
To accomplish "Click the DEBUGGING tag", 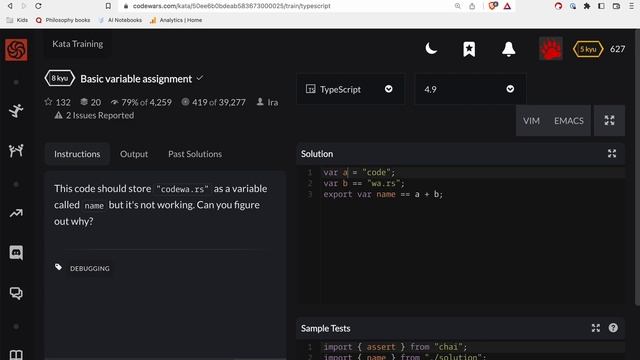I will 90,268.
